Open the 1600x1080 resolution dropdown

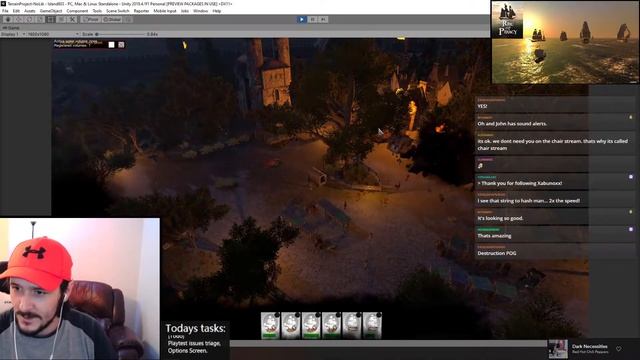tap(53, 34)
